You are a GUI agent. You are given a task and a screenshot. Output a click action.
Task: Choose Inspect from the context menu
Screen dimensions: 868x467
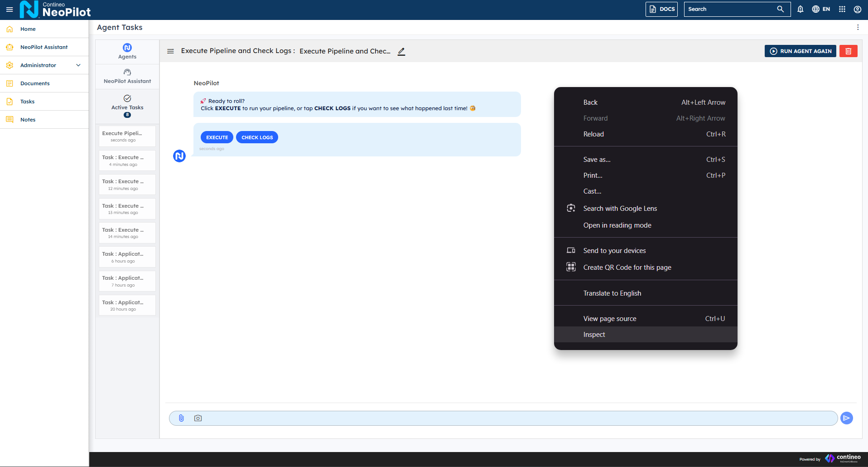point(594,335)
